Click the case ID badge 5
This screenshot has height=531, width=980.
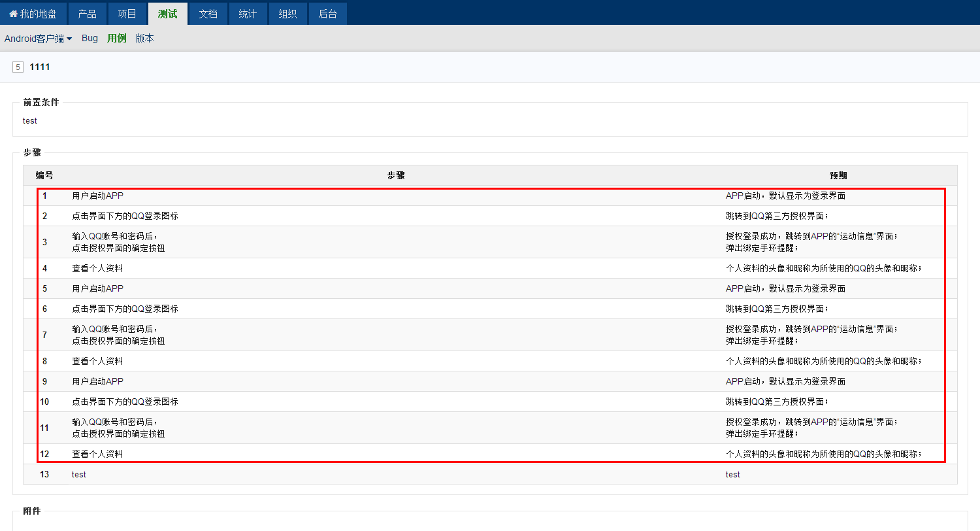coord(18,67)
